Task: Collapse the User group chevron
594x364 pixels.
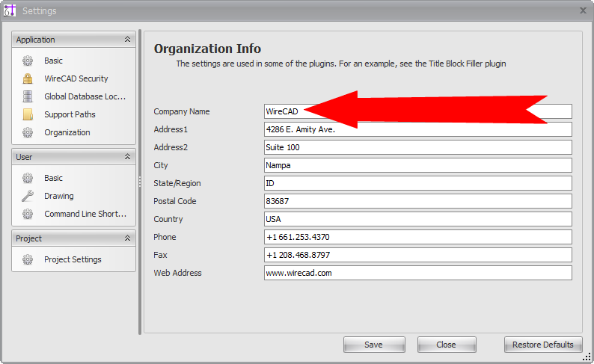Action: (x=128, y=157)
